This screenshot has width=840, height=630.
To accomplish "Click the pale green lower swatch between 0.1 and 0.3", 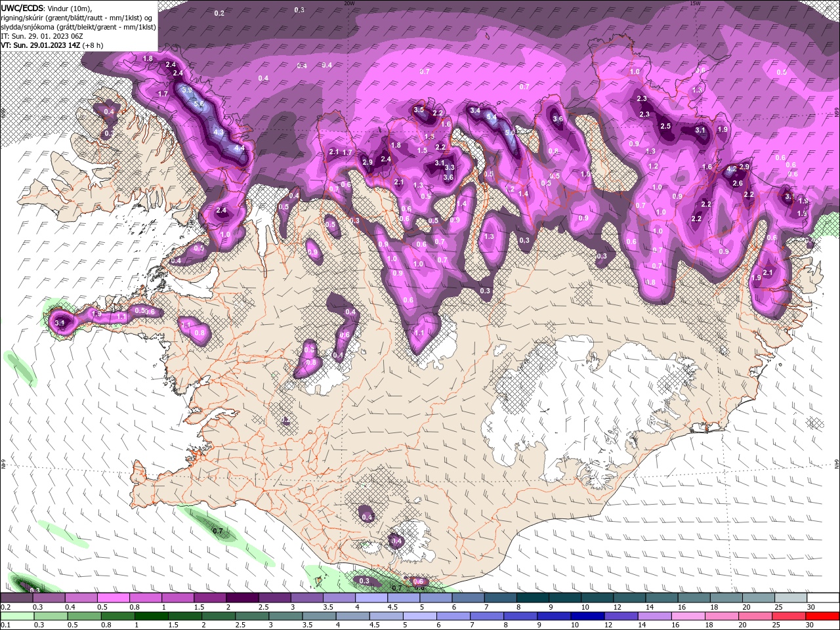I will pyautogui.click(x=17, y=616).
